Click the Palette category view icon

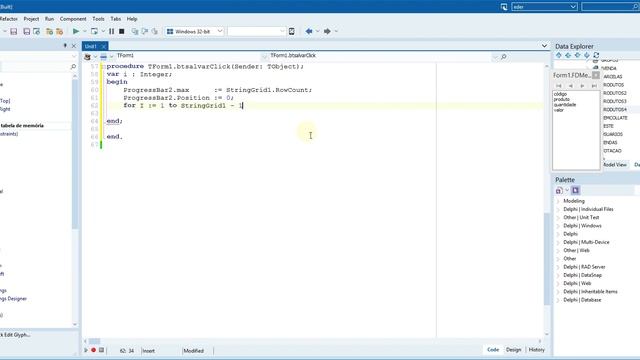[559, 191]
